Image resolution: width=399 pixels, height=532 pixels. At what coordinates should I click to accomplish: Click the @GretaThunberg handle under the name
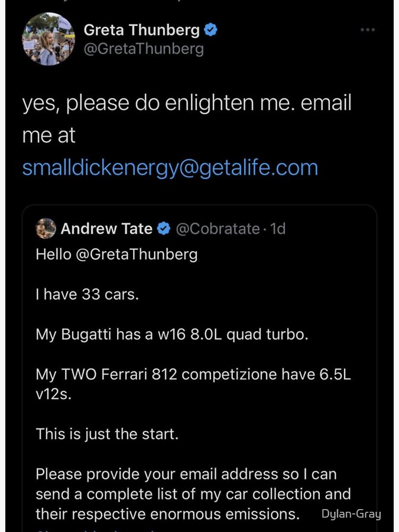[x=144, y=49]
